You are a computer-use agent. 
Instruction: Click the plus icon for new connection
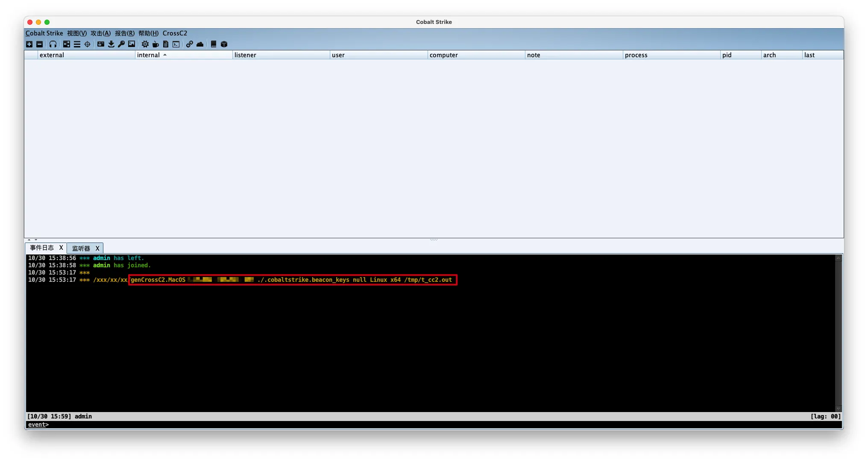coord(29,44)
